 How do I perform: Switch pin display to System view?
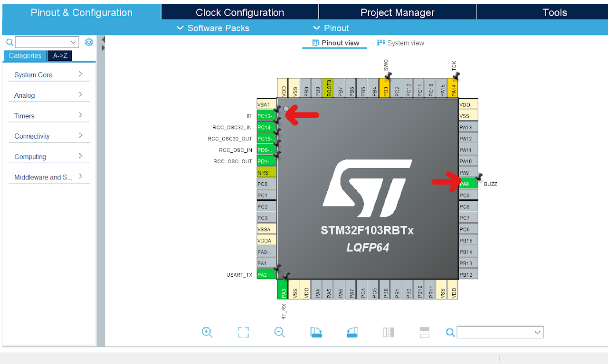click(400, 42)
